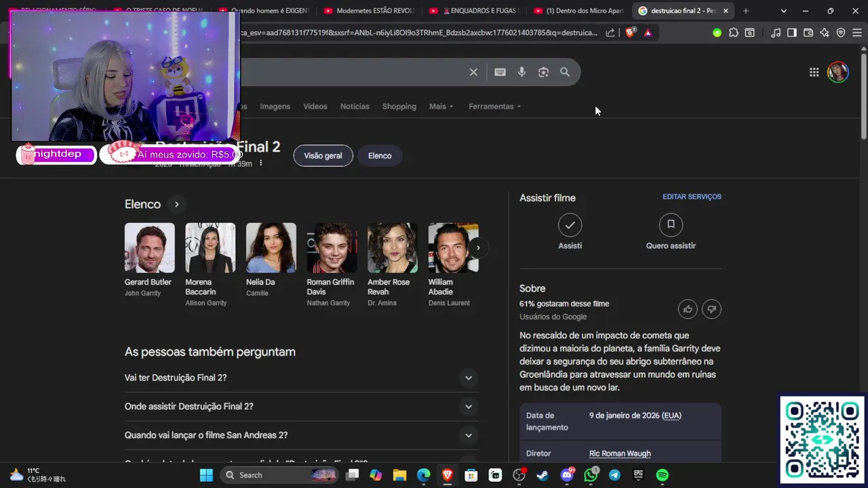Click the taskbar Search box
The height and width of the screenshot is (488, 868).
[x=280, y=475]
